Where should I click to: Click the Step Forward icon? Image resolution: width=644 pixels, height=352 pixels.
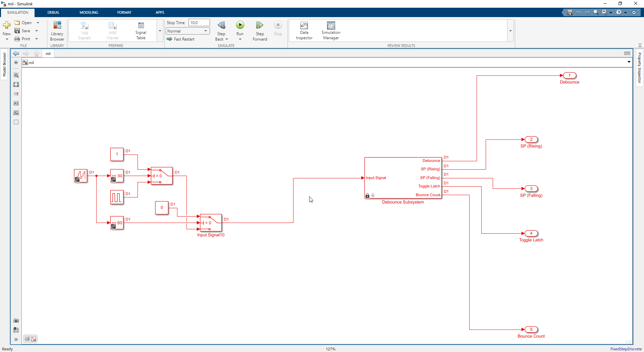[260, 25]
